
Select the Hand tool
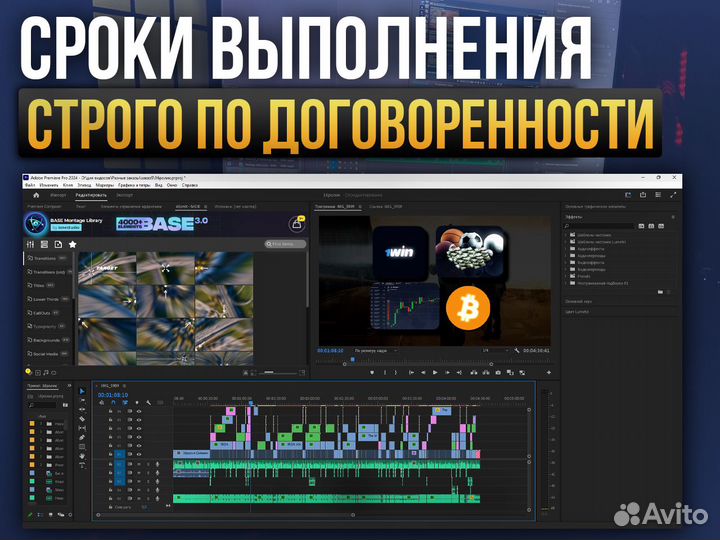(x=82, y=456)
